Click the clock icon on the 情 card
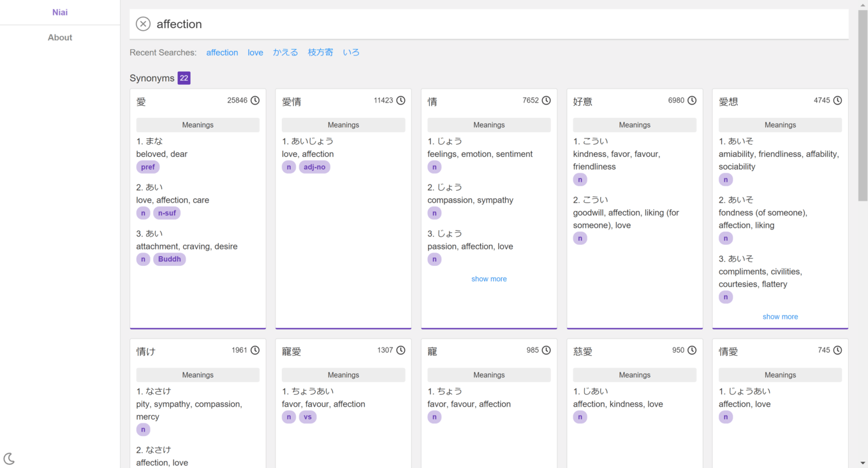The height and width of the screenshot is (468, 868). point(547,101)
